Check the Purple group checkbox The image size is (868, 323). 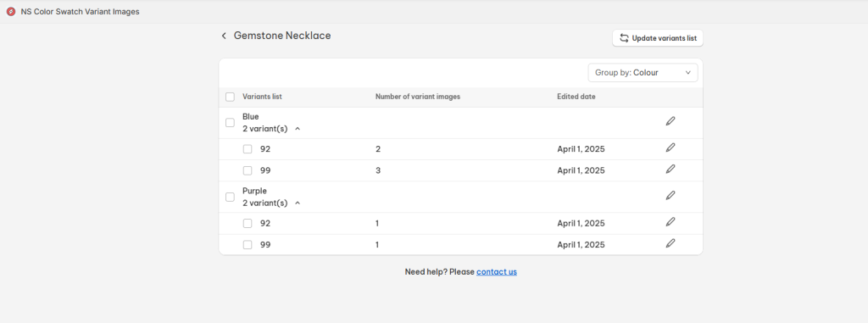tap(231, 197)
